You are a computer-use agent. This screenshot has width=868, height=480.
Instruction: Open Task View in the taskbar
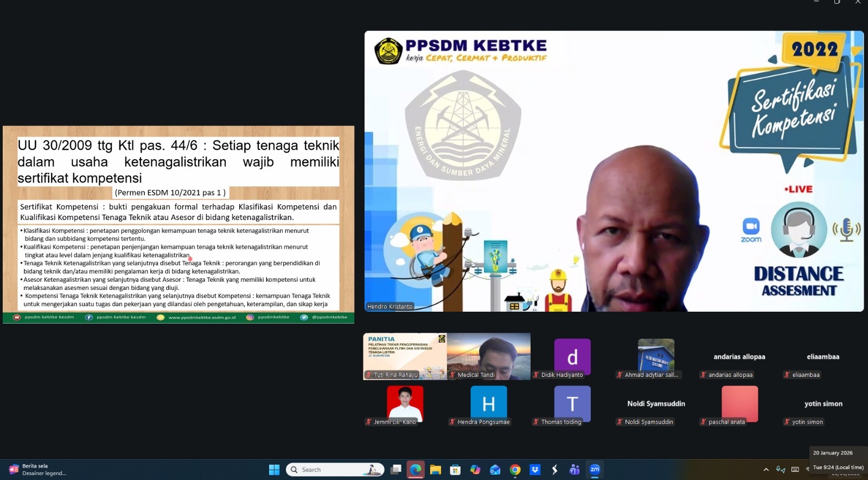pos(396,470)
